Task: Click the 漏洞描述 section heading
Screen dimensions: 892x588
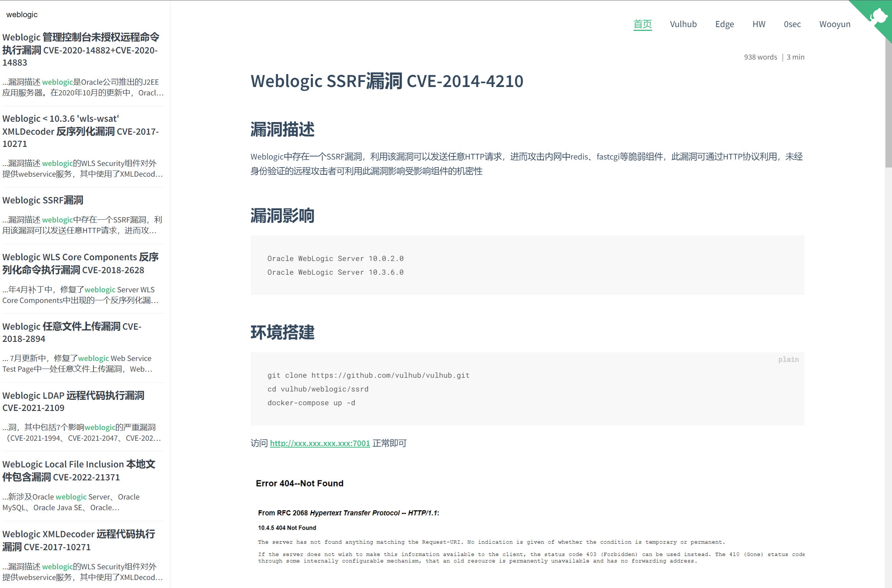Action: point(282,129)
